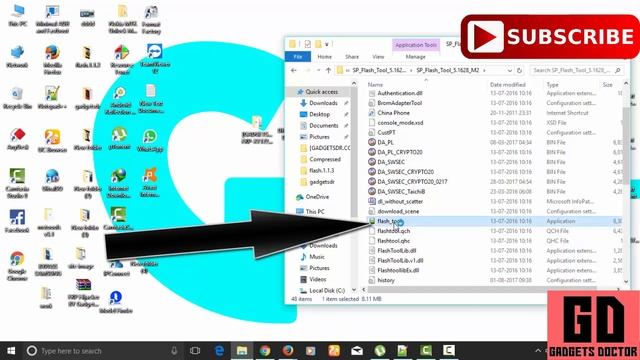Image resolution: width=640 pixels, height=360 pixels.
Task: Open the address bar history dropdown
Action: click(x=509, y=70)
